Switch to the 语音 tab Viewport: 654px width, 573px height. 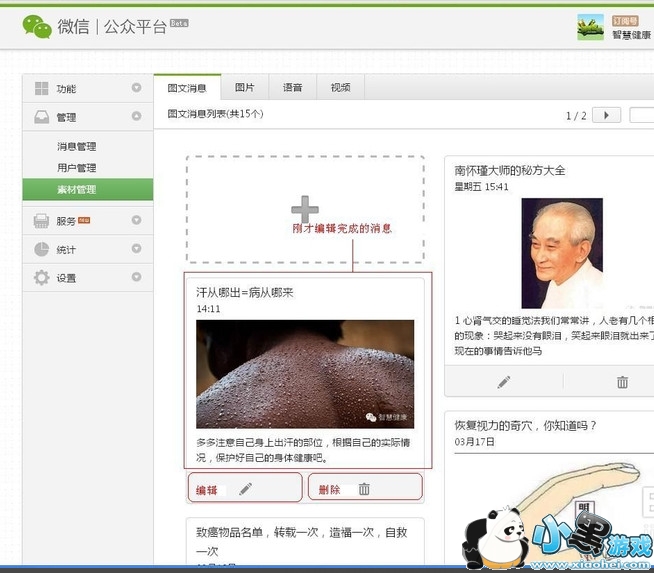[x=292, y=87]
